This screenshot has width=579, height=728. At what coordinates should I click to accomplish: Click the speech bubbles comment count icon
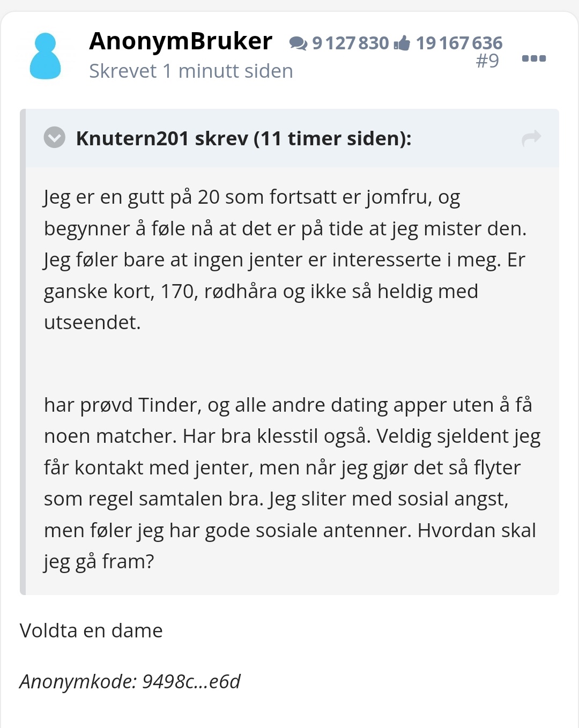[x=298, y=43]
